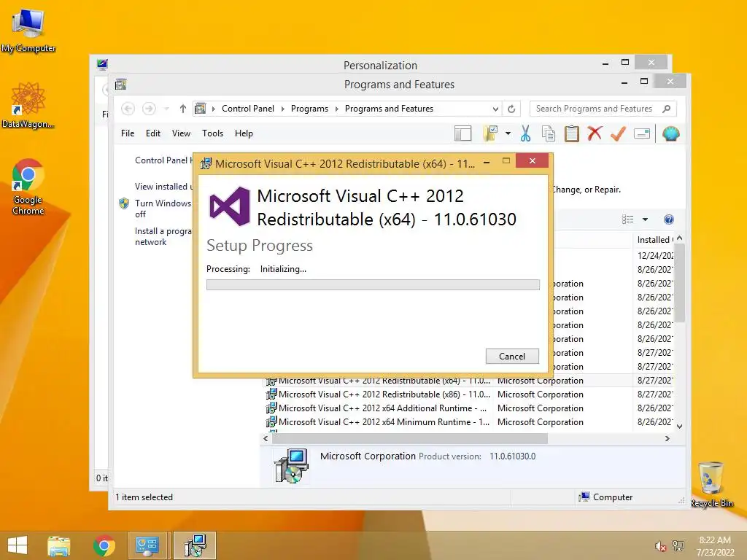Open File Explorer from the taskbar
Screen dimensions: 747x560
coord(58,545)
